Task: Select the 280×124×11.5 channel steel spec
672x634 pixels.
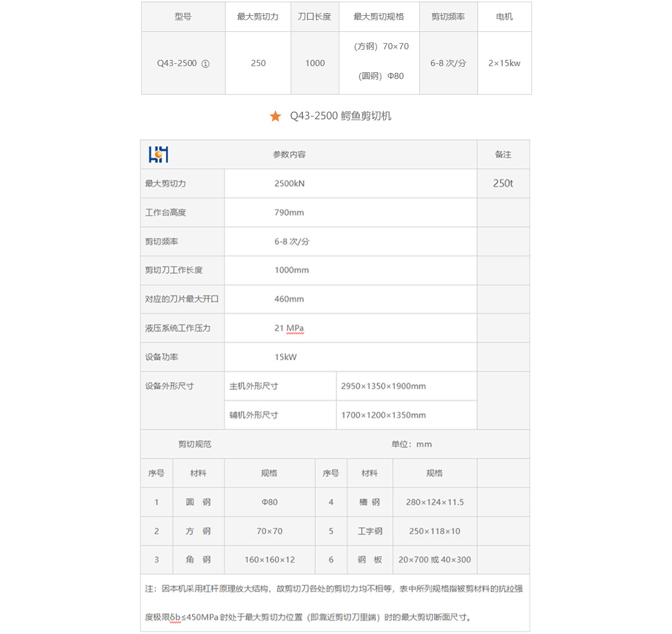Action: click(x=435, y=502)
